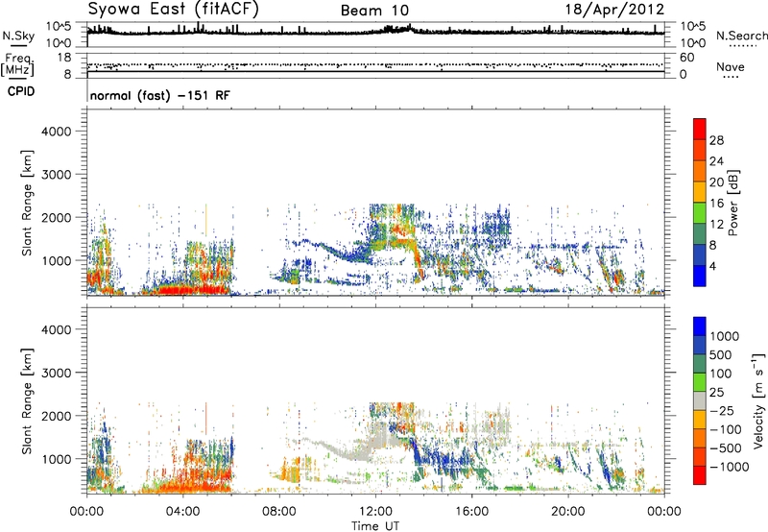Click the '3000' tick on the velocity panel
The width and height of the screenshot is (768, 532).
point(56,373)
